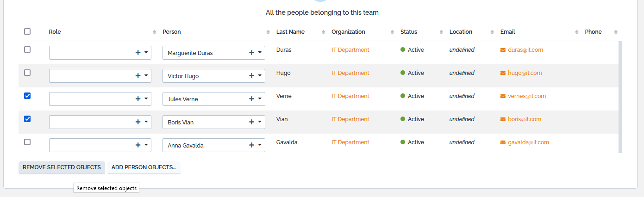
Task: Expand role dropdown arrow for Jules Verne
Action: pos(146,98)
